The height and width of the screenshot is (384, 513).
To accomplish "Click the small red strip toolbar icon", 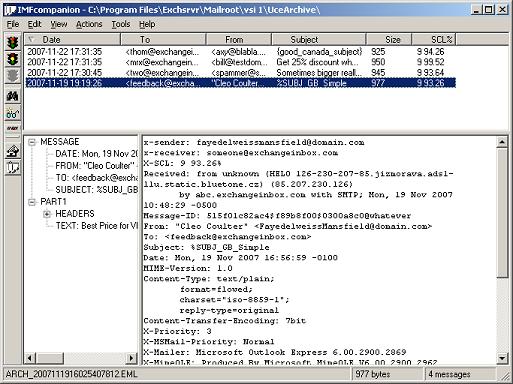I will pos(12,128).
